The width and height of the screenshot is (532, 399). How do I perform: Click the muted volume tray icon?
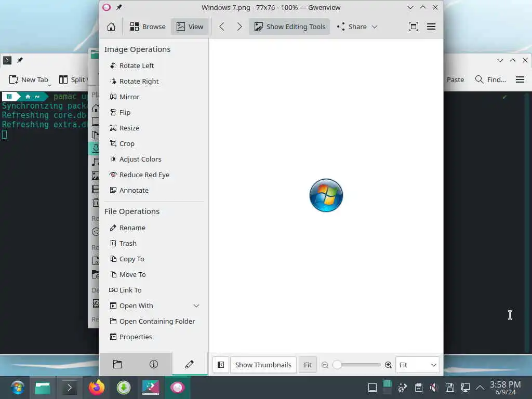[x=434, y=388]
